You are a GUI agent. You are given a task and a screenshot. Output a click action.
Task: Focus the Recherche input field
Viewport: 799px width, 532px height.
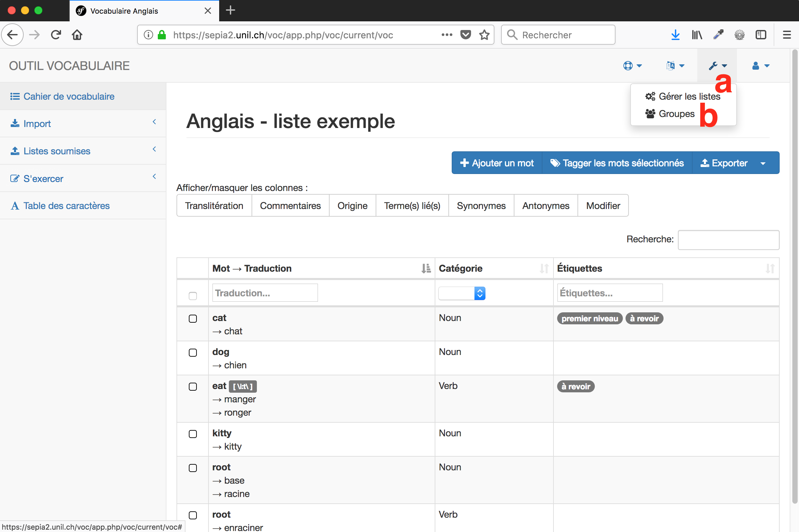[728, 240]
